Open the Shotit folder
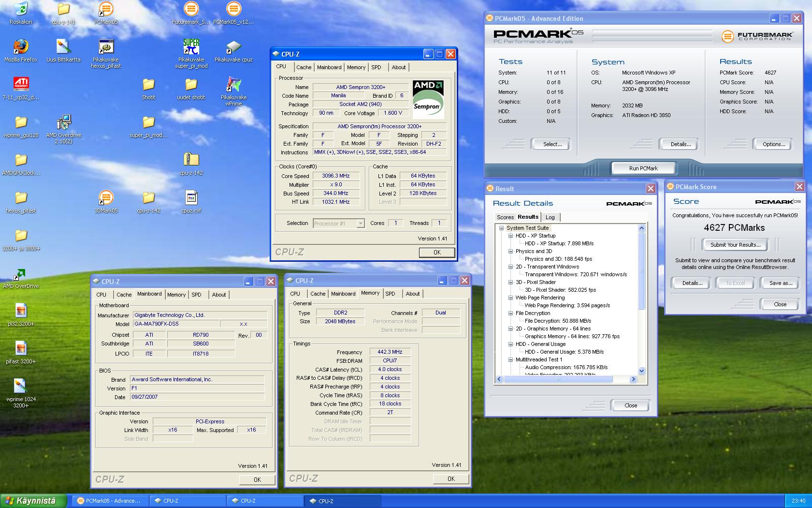Image resolution: width=812 pixels, height=508 pixels. [148, 85]
